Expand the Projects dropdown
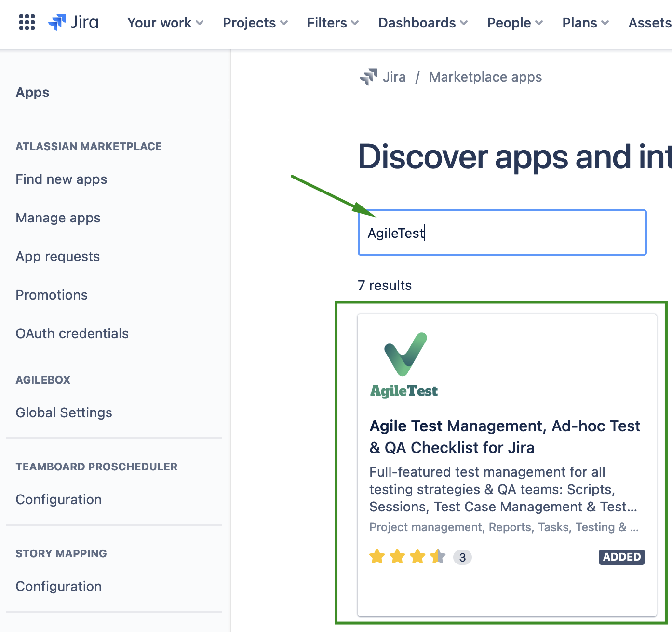 255,23
